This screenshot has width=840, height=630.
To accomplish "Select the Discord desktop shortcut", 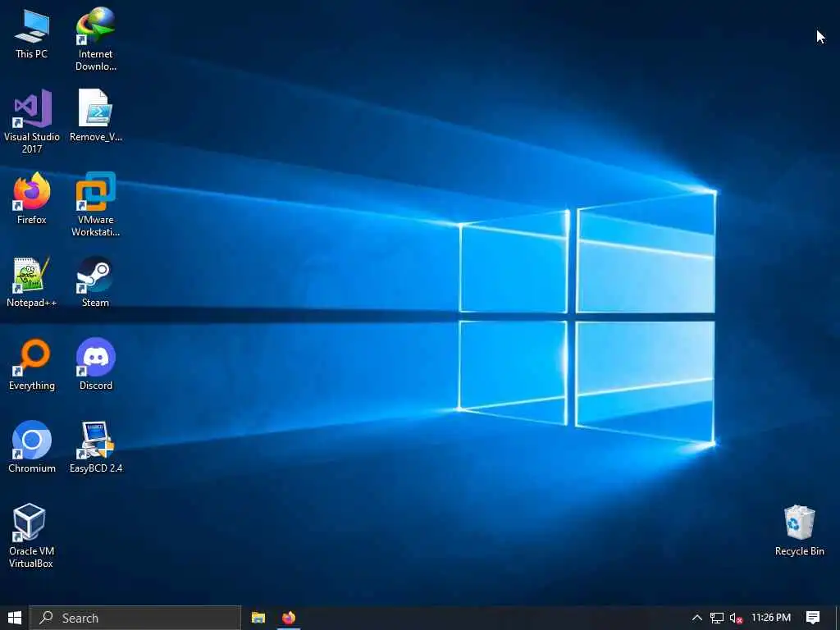I will click(95, 364).
